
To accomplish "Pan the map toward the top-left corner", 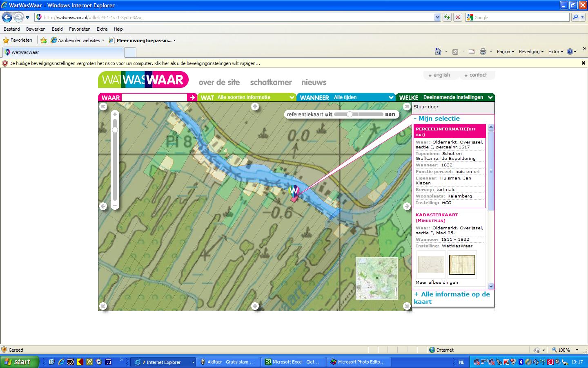I will coord(103,107).
